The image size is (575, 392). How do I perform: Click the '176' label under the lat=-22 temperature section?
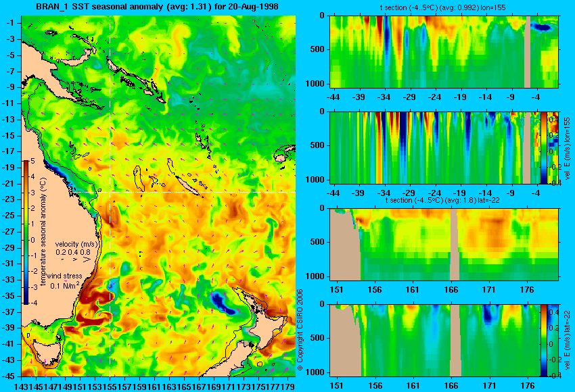[x=528, y=290]
